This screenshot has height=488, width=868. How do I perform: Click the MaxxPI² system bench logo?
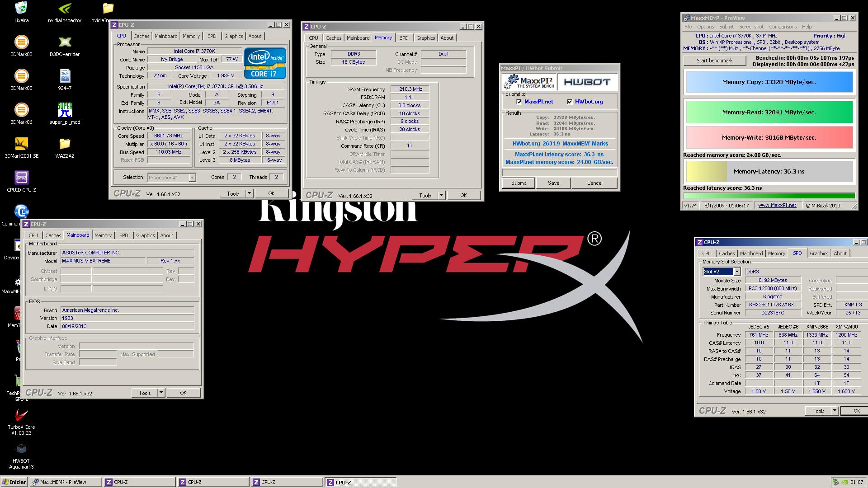tap(529, 82)
